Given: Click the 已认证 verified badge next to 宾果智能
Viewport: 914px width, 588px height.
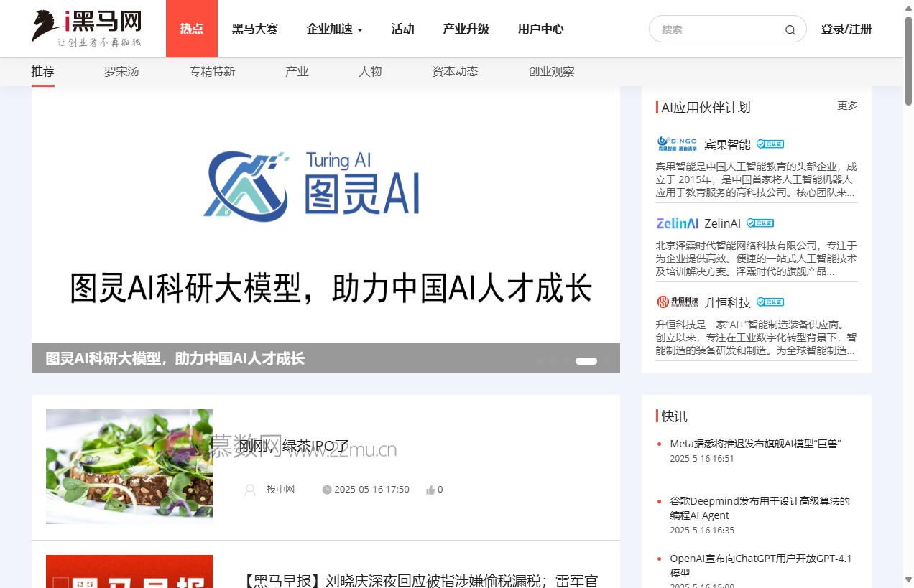Looking at the screenshot, I should tap(771, 144).
